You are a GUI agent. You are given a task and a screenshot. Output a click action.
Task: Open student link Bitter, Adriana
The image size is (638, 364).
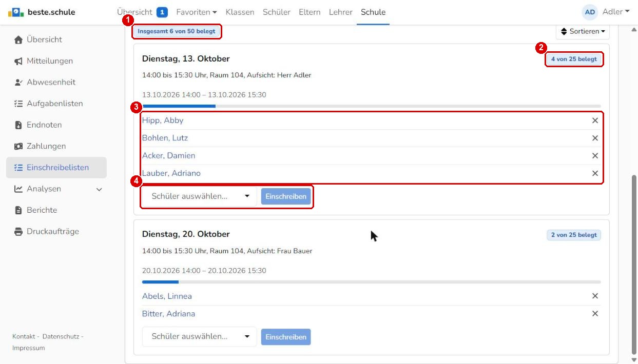coord(168,314)
